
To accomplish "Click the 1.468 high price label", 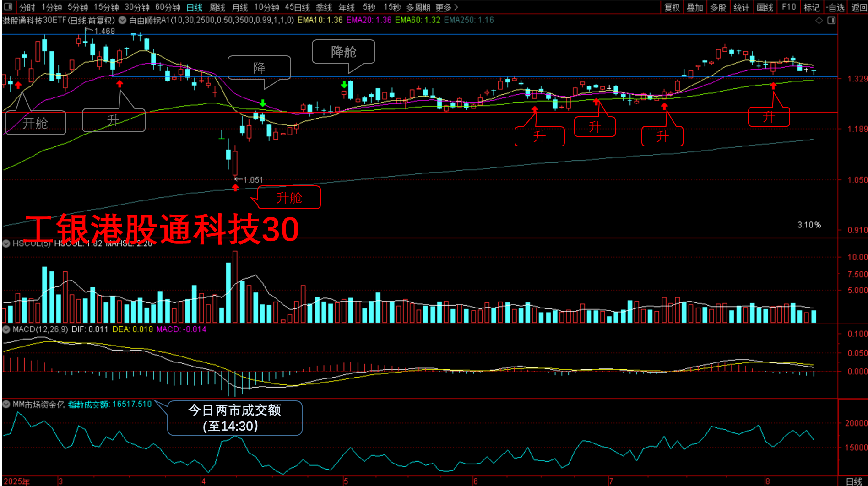I will point(104,31).
